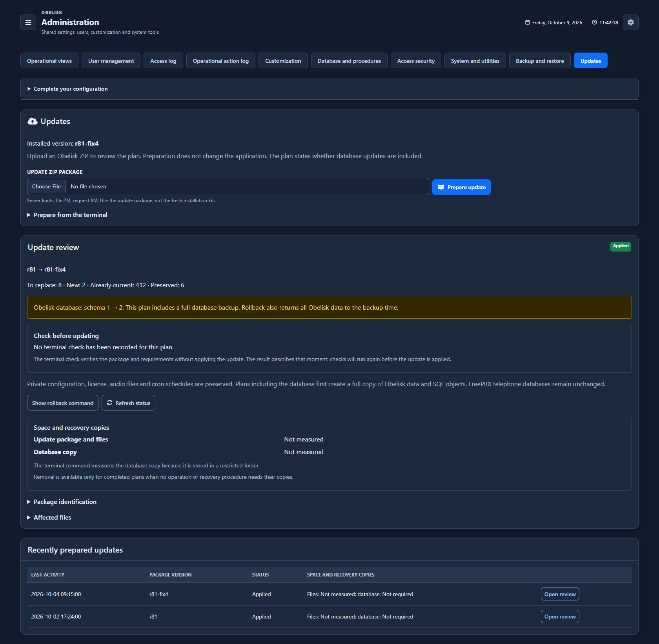Click the refresh arrows icon in Refresh status
The height and width of the screenshot is (644, 659).
coord(110,403)
